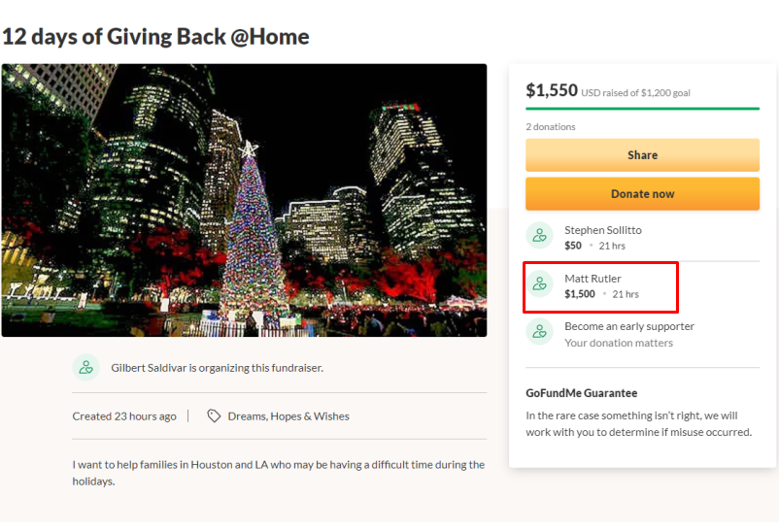Click the GoFundMe Guarantee heading
Viewport: 779px width, 532px height.
tap(581, 393)
